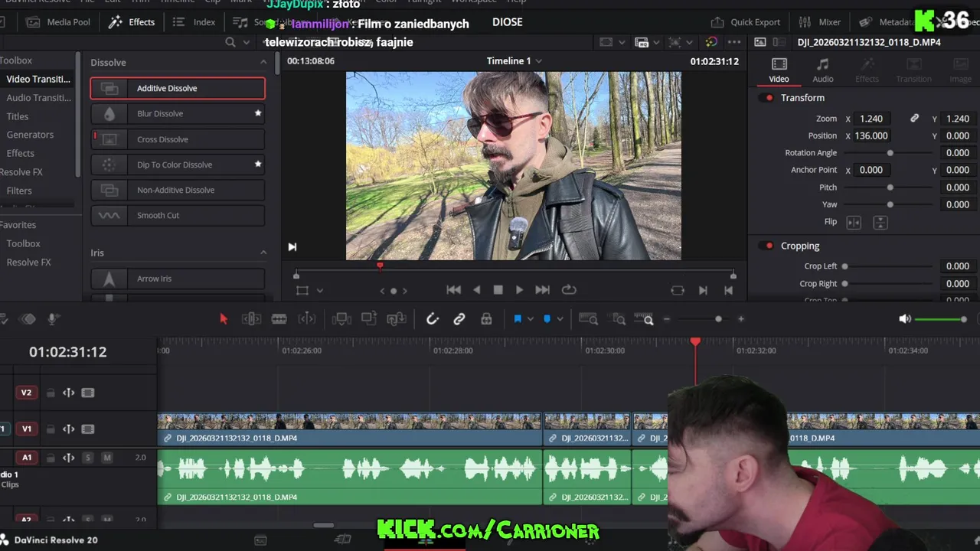Click the transform overlay box icon

(x=302, y=291)
